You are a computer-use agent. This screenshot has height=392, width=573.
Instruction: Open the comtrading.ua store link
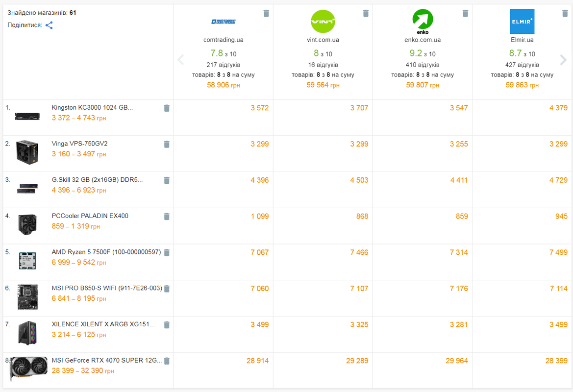pos(224,40)
